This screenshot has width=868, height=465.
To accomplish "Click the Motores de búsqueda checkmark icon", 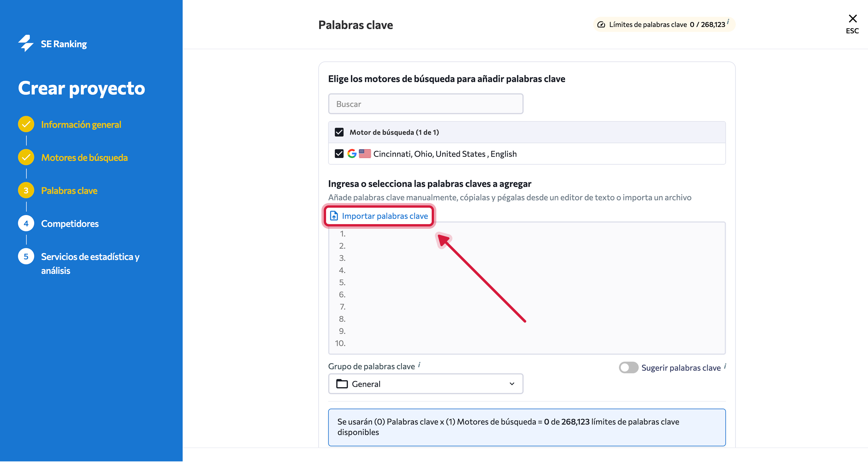I will coord(26,157).
